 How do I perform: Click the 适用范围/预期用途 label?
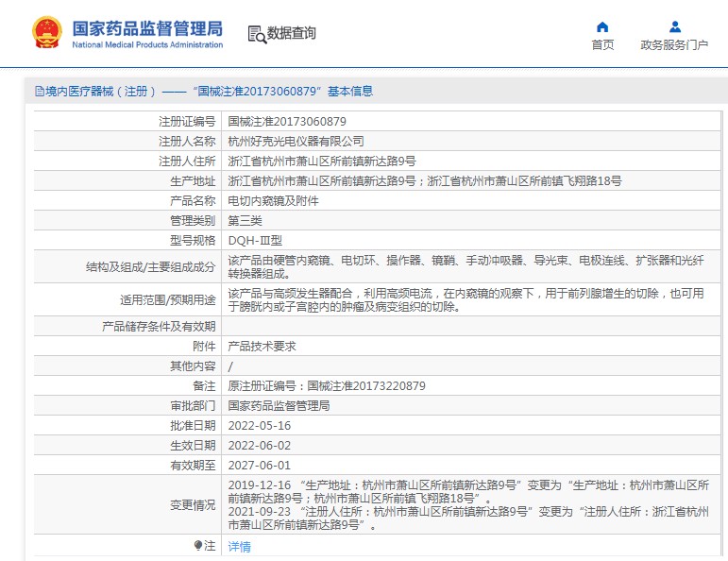[168, 300]
